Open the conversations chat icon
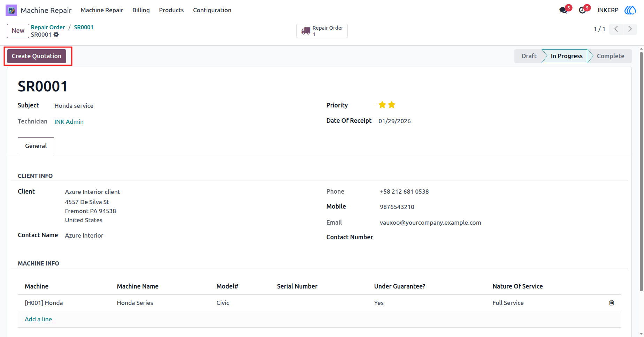The height and width of the screenshot is (337, 644). [563, 10]
